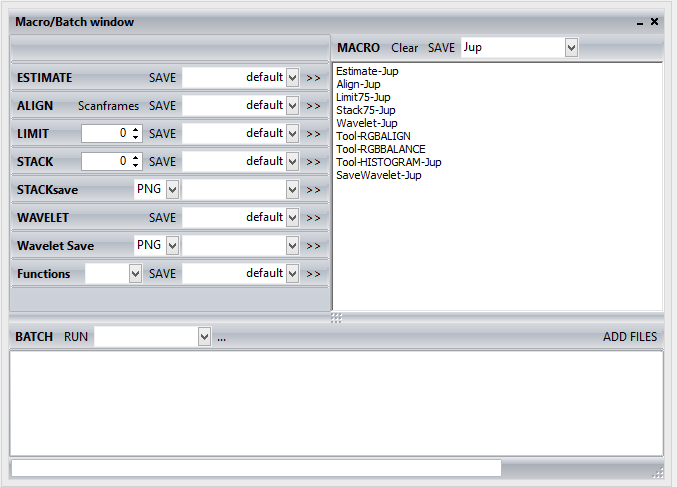The height and width of the screenshot is (487, 677).
Task: Click the >> arrow in the Wavelet Save row
Action: click(x=313, y=246)
